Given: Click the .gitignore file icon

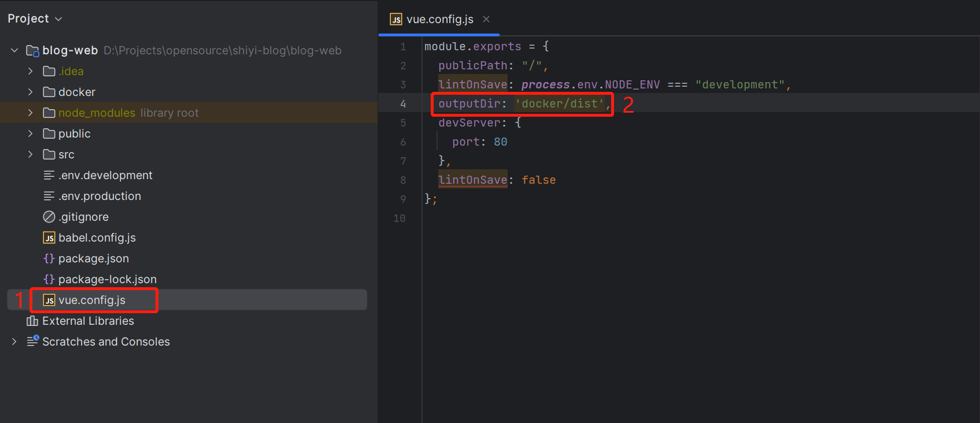Looking at the screenshot, I should coord(49,217).
